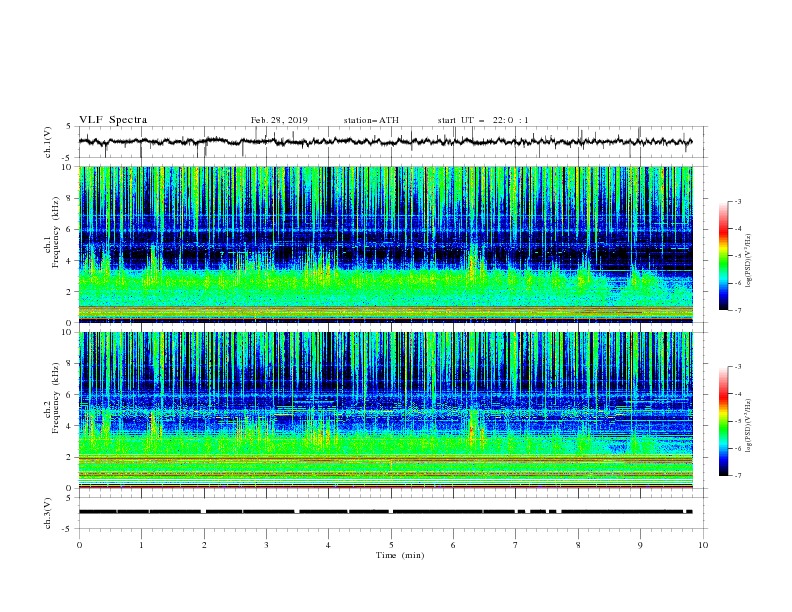
Task: Click the "9" tick on the time axis
Action: click(640, 545)
